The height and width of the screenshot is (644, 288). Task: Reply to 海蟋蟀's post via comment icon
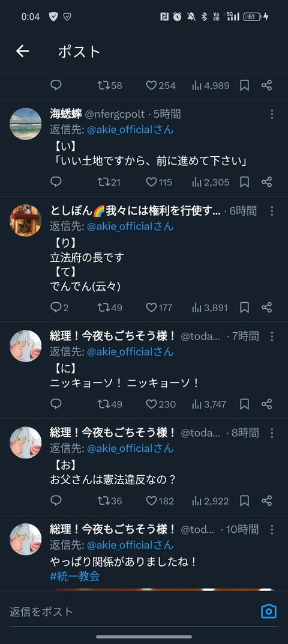click(x=56, y=181)
